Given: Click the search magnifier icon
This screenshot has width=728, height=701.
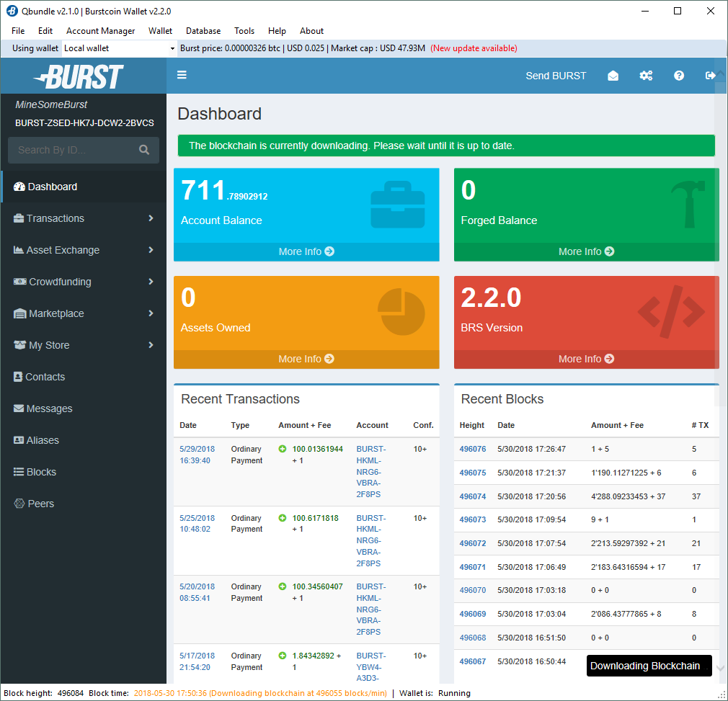Looking at the screenshot, I should pyautogui.click(x=144, y=150).
